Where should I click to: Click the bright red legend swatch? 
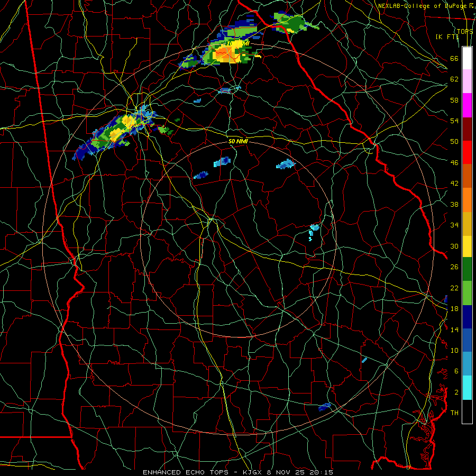pyautogui.click(x=467, y=152)
